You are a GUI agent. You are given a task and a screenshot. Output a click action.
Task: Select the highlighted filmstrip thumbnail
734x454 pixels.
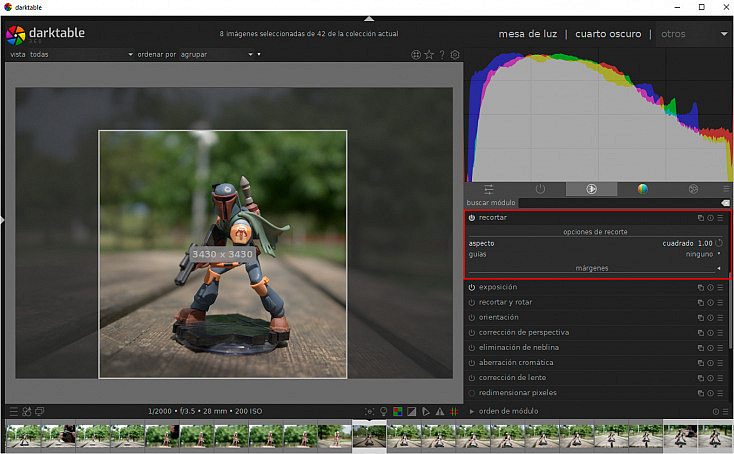point(369,435)
